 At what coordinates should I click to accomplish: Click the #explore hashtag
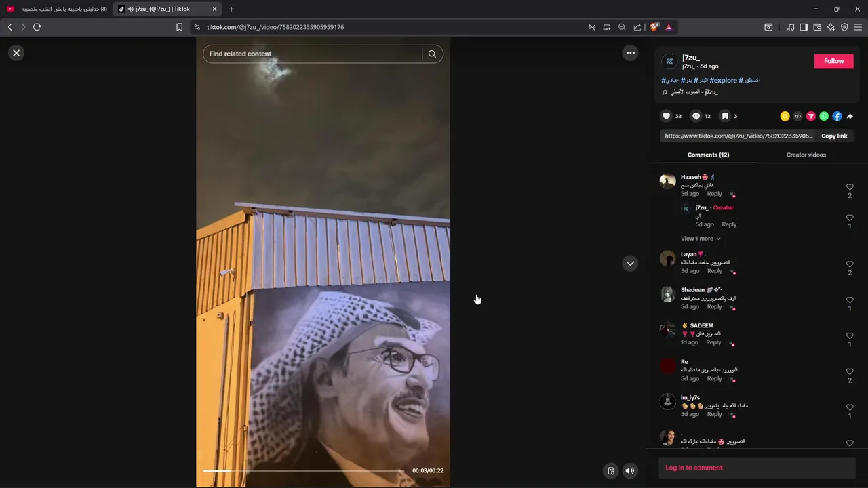(723, 80)
